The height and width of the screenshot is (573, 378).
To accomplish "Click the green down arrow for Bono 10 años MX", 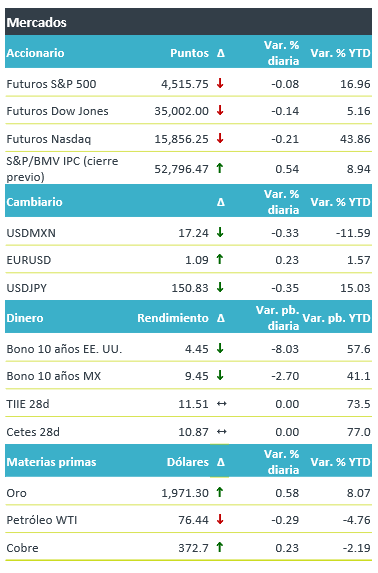I will tap(220, 376).
